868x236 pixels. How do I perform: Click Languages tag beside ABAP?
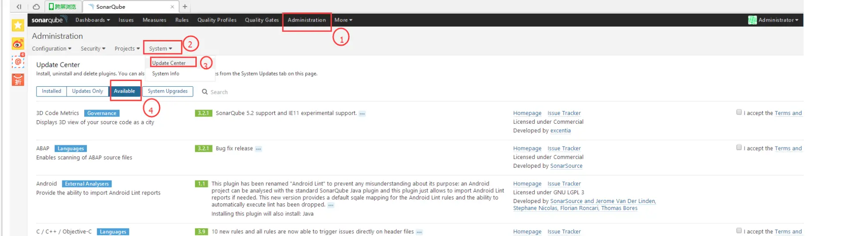(x=71, y=148)
